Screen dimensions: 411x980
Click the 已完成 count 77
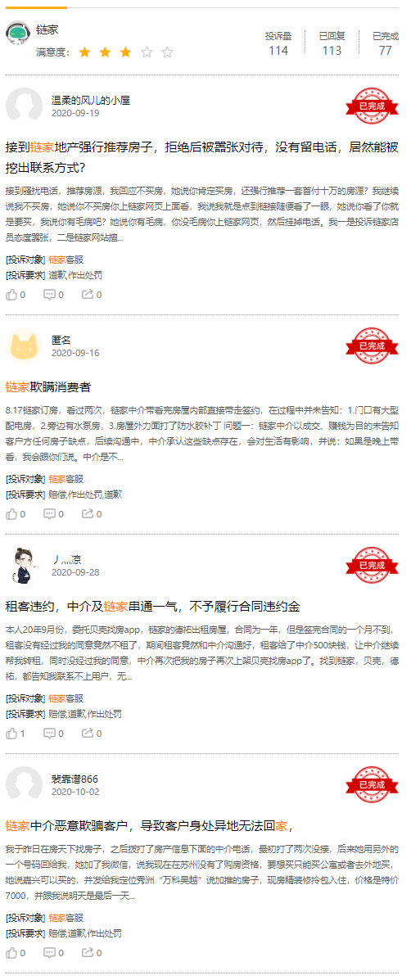click(x=386, y=43)
